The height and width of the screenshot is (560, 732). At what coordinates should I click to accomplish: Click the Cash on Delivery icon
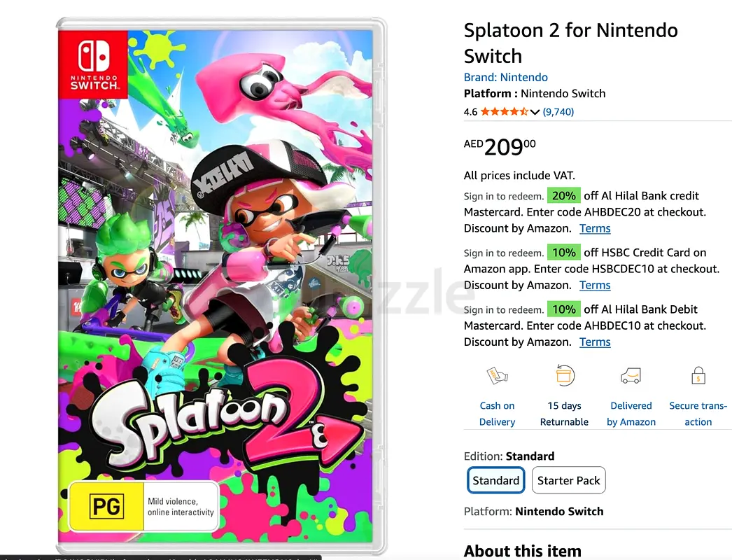click(497, 377)
